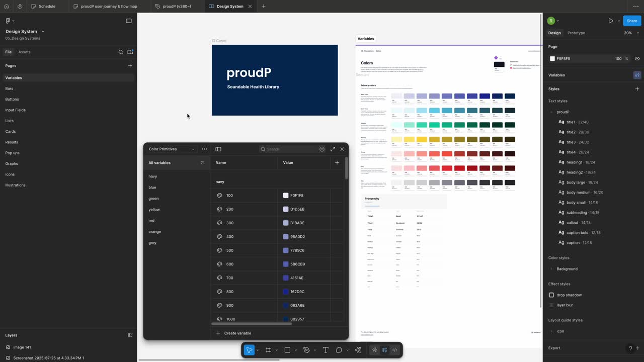The image size is (644, 362).
Task: Present prototype with play icon
Action: pyautogui.click(x=610, y=21)
